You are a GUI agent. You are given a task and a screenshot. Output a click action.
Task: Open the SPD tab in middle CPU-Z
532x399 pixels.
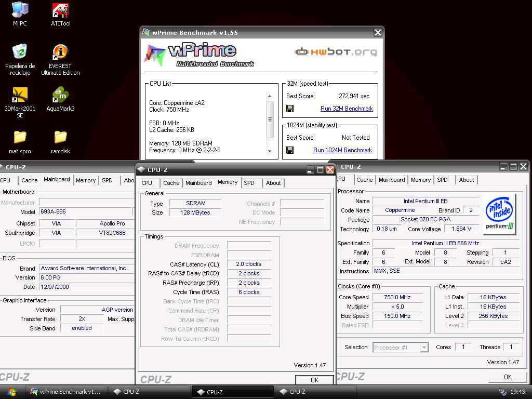[x=251, y=183]
